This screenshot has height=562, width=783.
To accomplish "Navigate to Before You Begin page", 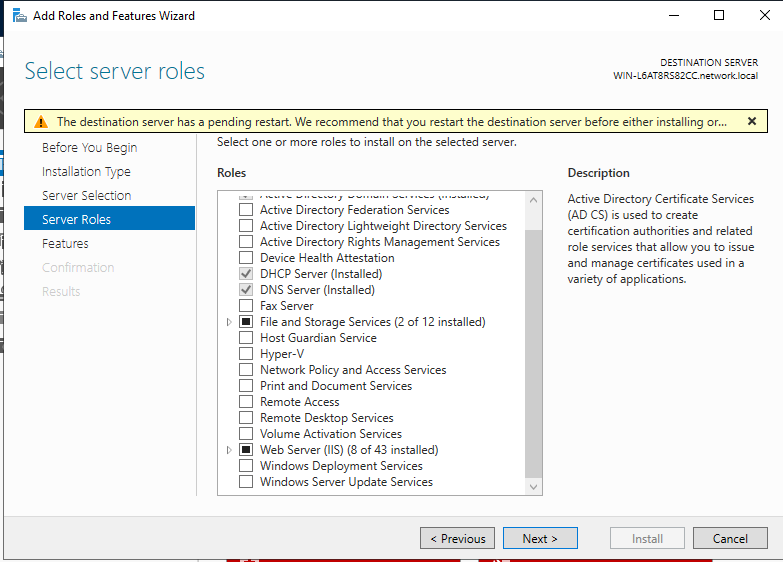I will 88,147.
